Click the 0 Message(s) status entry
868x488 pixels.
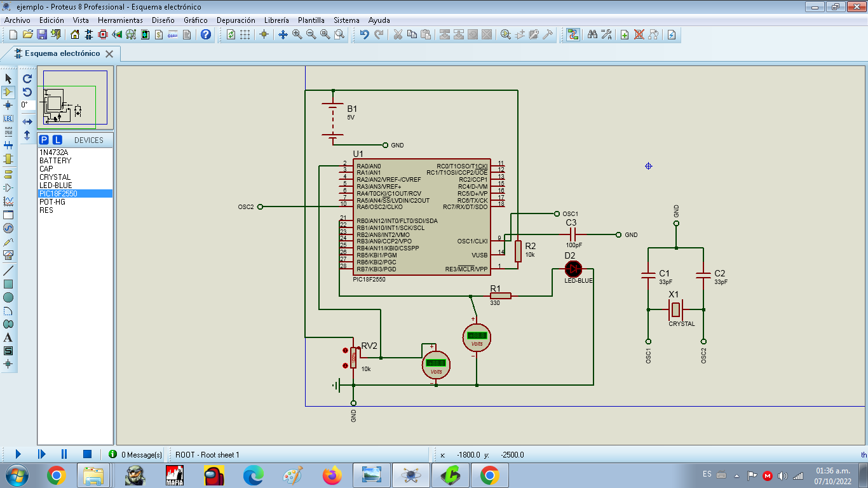click(135, 454)
